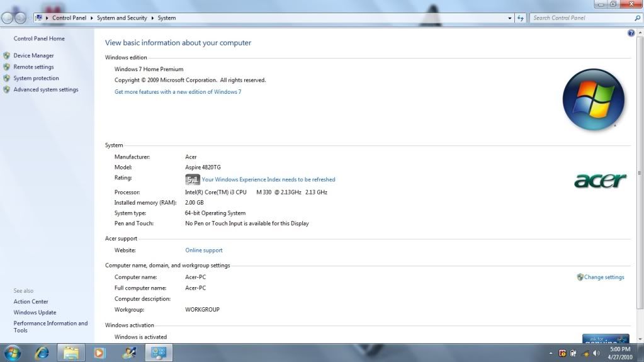Minimize the System window

tap(601, 4)
